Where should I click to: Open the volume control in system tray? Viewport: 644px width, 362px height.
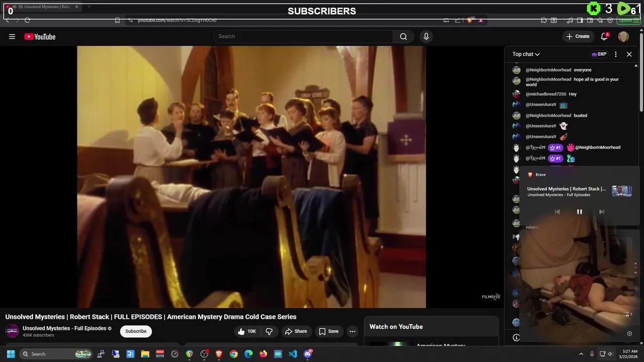(x=610, y=354)
